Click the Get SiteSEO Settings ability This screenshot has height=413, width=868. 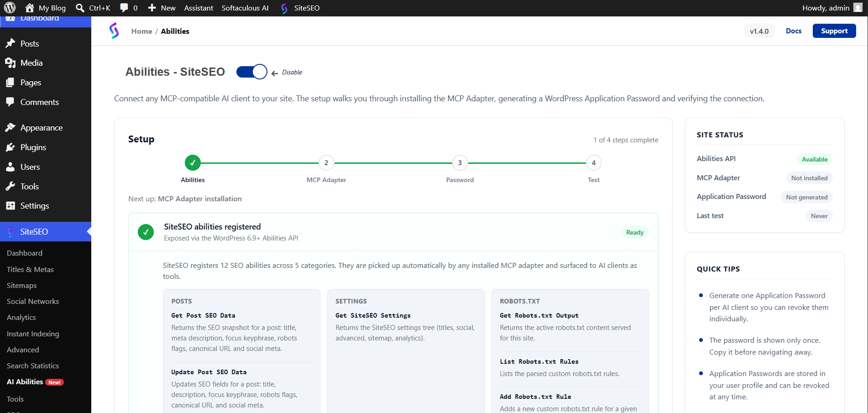pyautogui.click(x=373, y=315)
